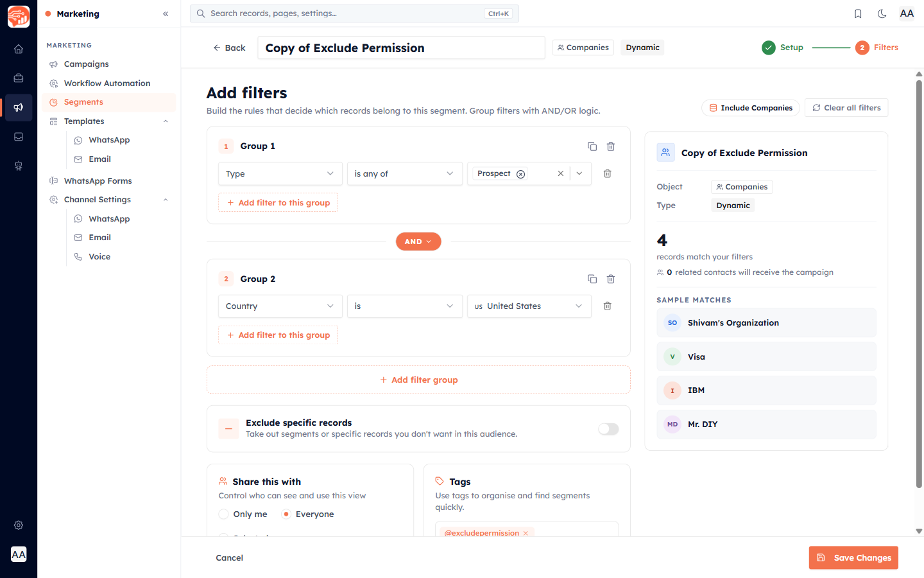Cancel the segment edit
Viewport: 924px width, 578px height.
point(229,557)
